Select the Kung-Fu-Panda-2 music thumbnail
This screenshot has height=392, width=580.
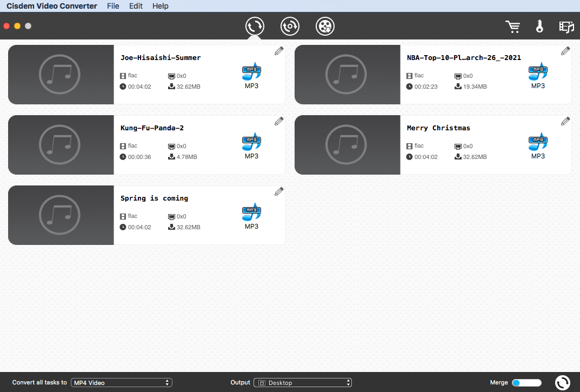[x=61, y=145]
